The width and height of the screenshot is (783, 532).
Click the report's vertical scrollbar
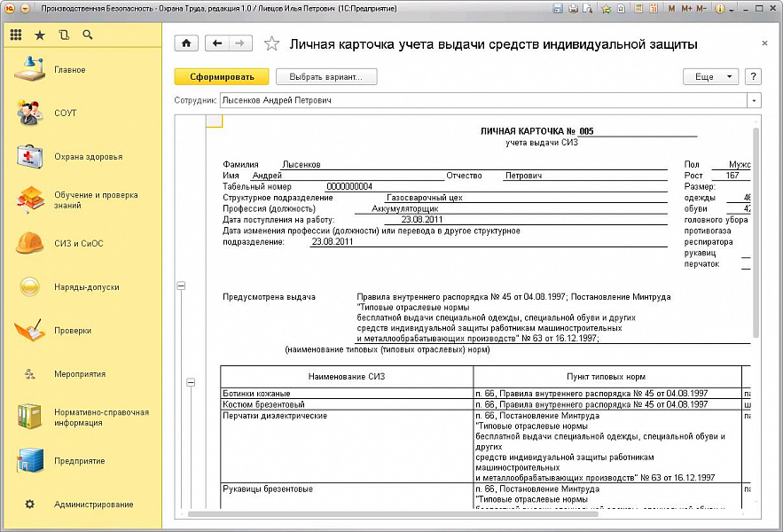tap(756, 232)
